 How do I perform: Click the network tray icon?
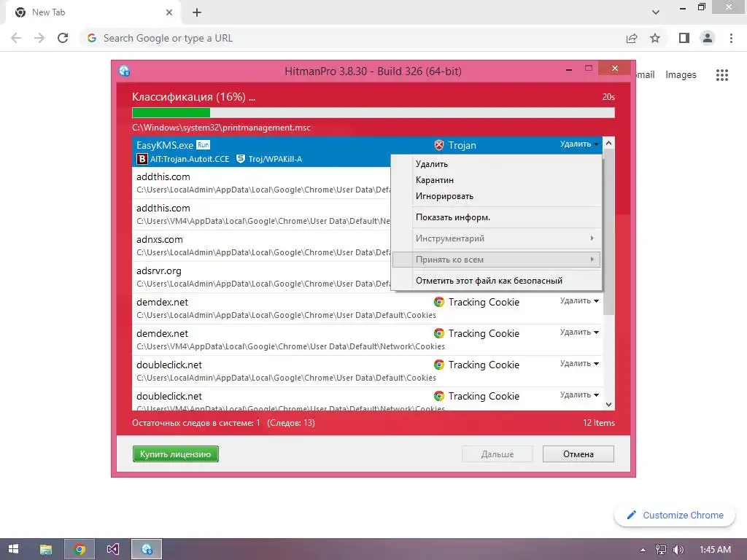[661, 550]
